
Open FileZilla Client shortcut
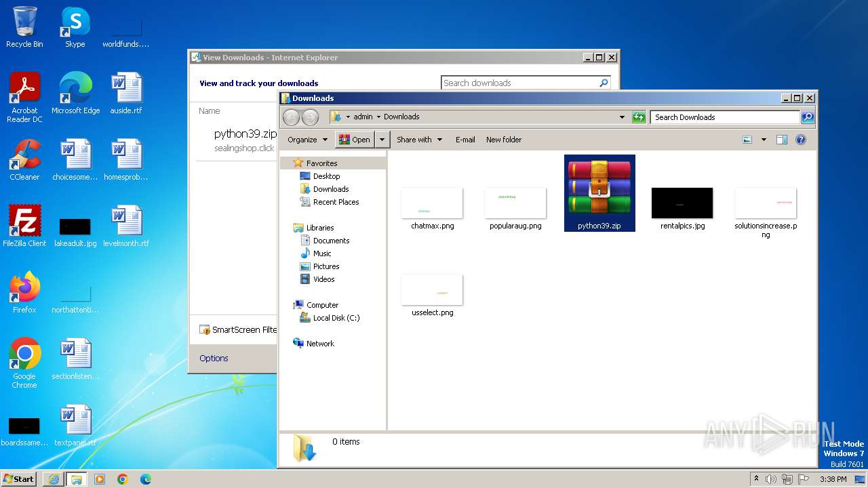pos(24,226)
